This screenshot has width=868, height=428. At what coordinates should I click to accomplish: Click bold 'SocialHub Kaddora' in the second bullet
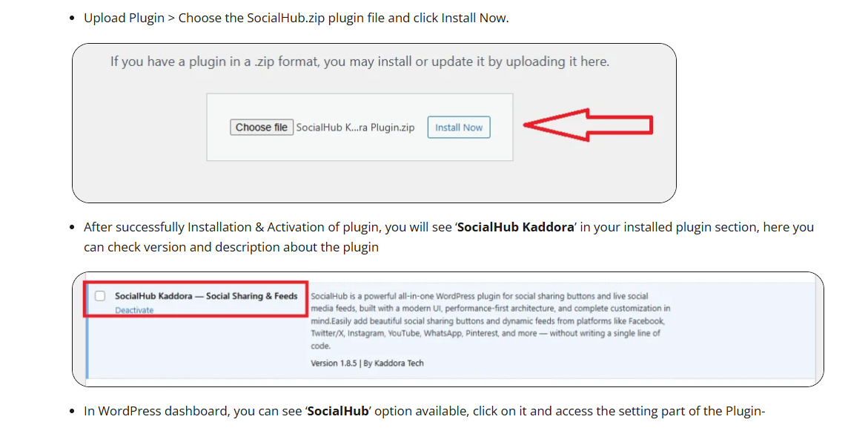pyautogui.click(x=516, y=227)
